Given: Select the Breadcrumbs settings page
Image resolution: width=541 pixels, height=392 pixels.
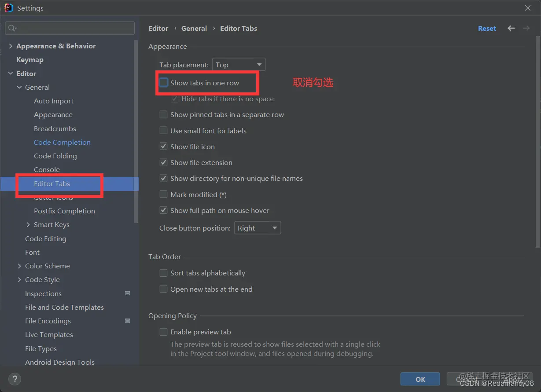Looking at the screenshot, I should click(55, 128).
